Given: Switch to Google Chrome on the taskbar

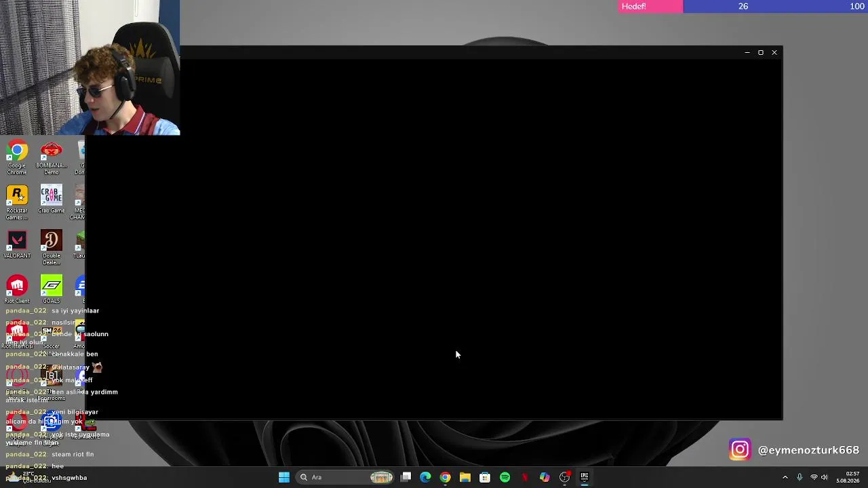Looking at the screenshot, I should point(445,477).
